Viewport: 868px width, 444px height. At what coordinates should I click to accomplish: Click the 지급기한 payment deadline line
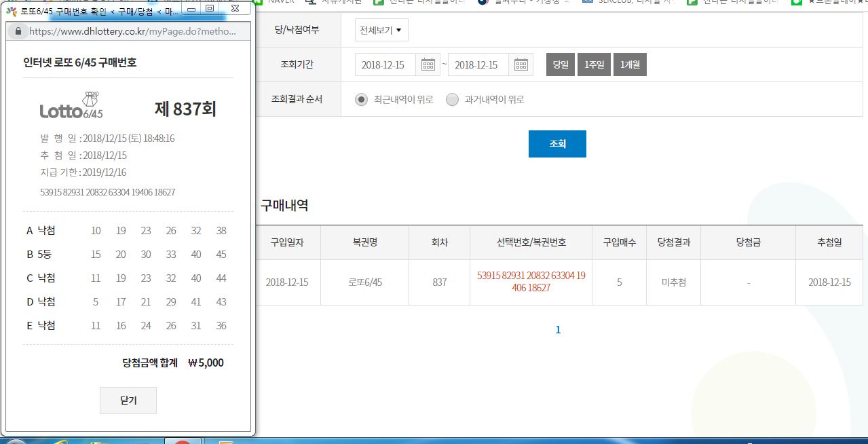pyautogui.click(x=83, y=172)
